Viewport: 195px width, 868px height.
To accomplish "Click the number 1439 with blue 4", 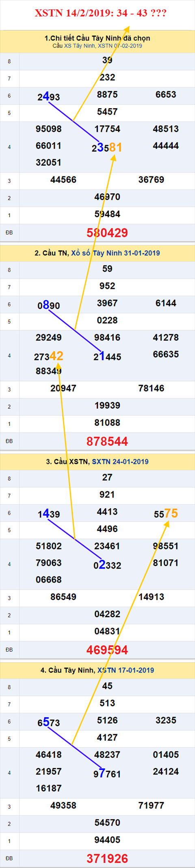I will pyautogui.click(x=49, y=514).
